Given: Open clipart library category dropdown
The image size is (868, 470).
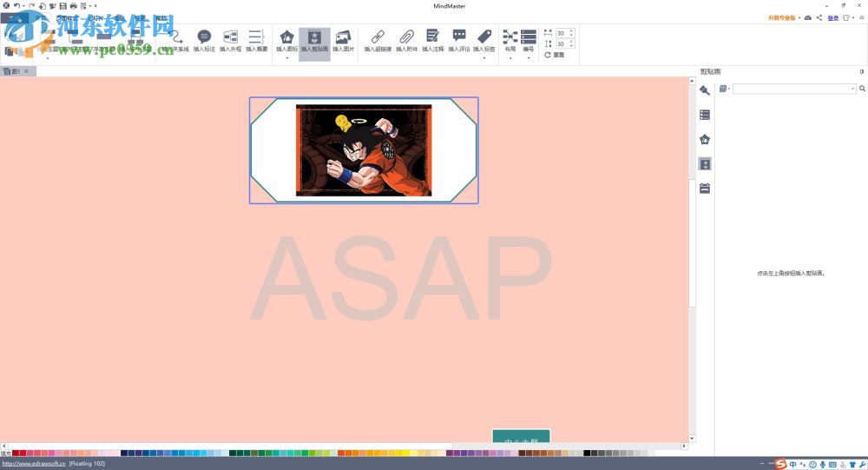Looking at the screenshot, I should pos(724,89).
